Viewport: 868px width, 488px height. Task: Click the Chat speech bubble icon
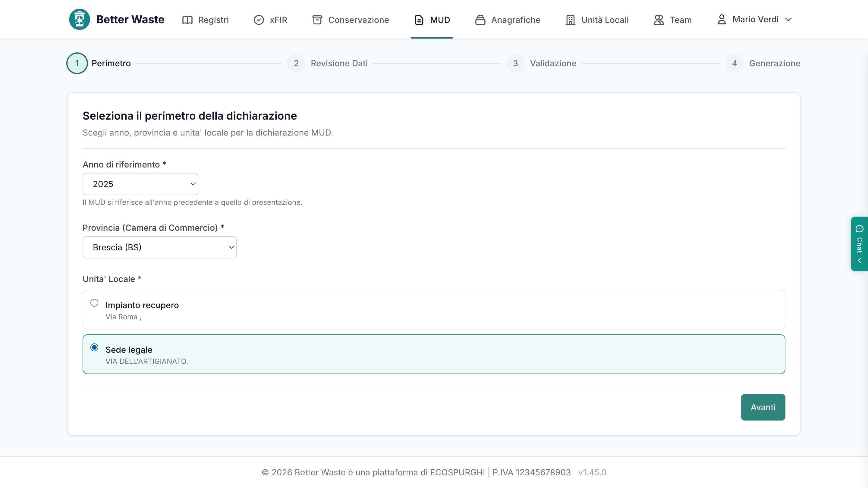(860, 229)
